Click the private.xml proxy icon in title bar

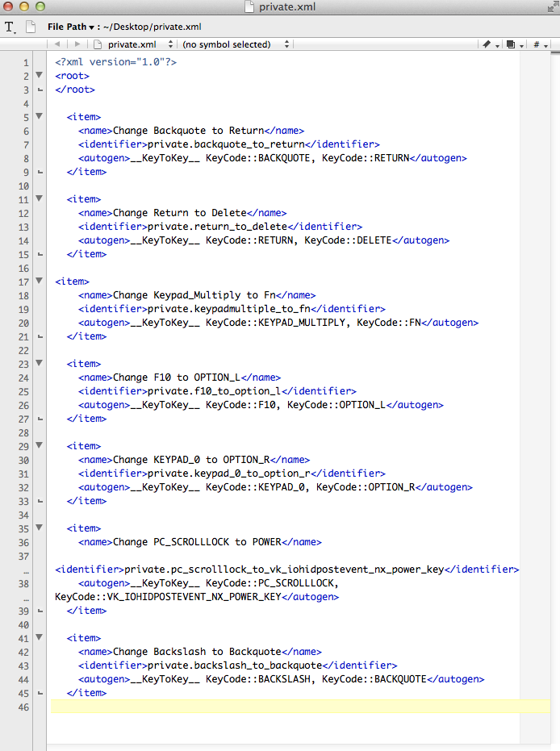coord(249,6)
